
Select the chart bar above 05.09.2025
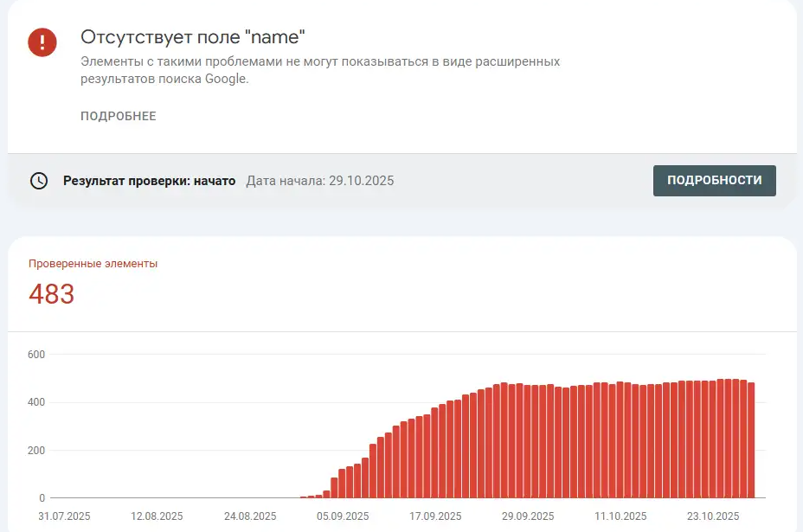point(342,484)
